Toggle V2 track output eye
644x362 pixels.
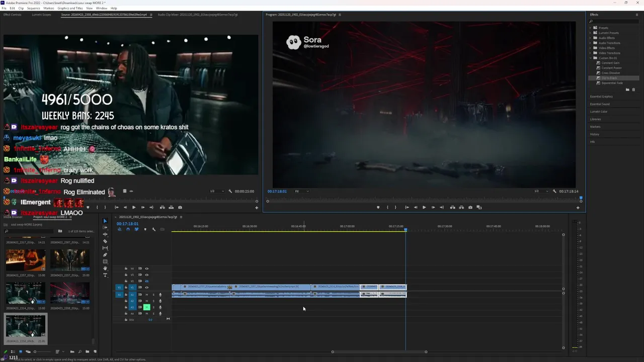pyautogui.click(x=147, y=281)
